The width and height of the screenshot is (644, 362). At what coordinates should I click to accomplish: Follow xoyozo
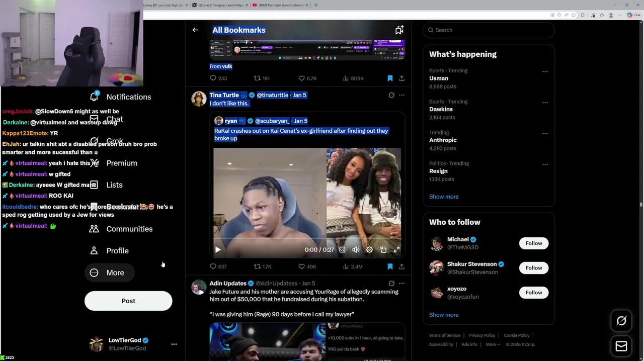pyautogui.click(x=534, y=293)
